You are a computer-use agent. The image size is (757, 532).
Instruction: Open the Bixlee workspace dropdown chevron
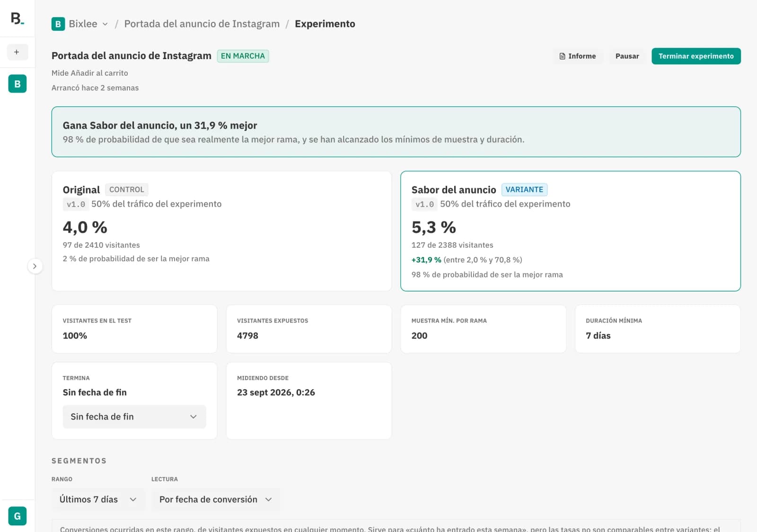coord(105,24)
